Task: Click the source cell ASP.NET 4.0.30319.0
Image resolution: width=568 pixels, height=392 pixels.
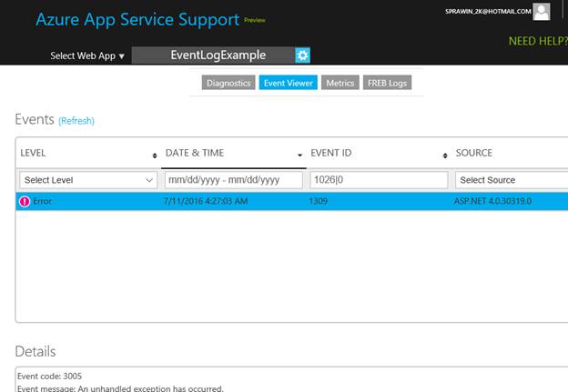Action: pyautogui.click(x=492, y=201)
